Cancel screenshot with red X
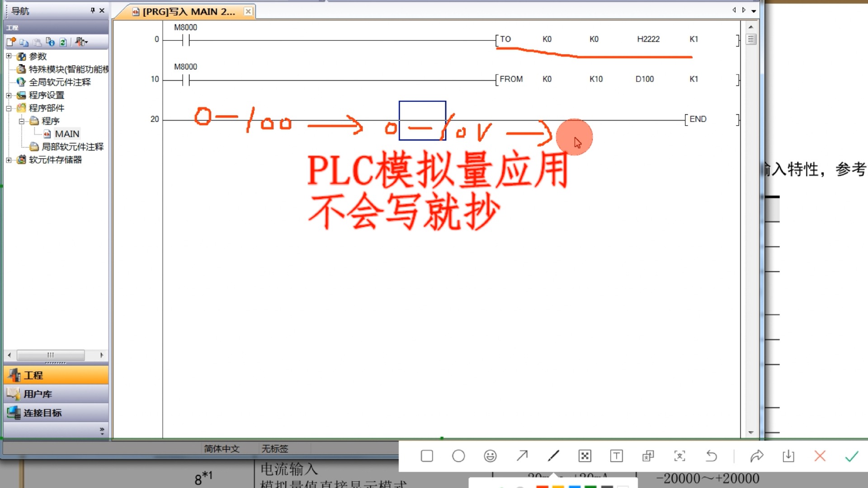 click(820, 456)
